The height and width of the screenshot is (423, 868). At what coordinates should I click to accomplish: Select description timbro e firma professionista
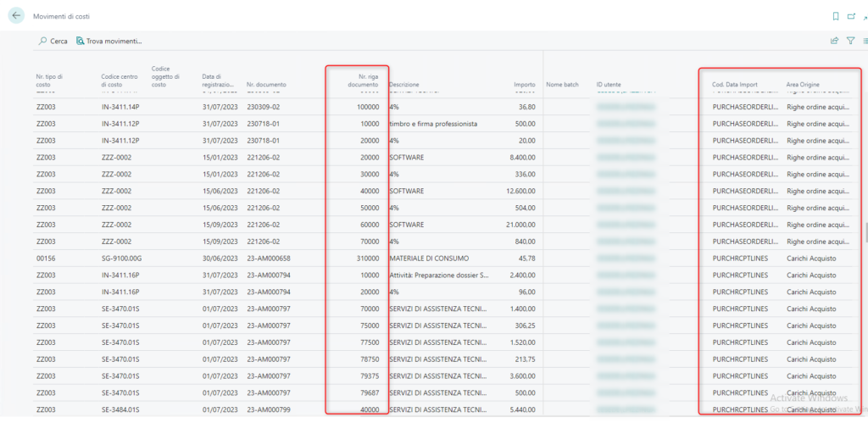click(x=433, y=124)
